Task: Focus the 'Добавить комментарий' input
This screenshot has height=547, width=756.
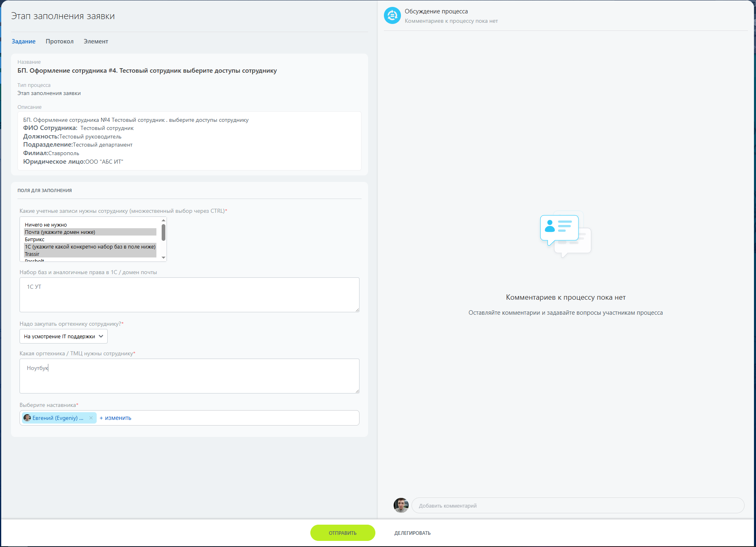Action: coord(578,506)
